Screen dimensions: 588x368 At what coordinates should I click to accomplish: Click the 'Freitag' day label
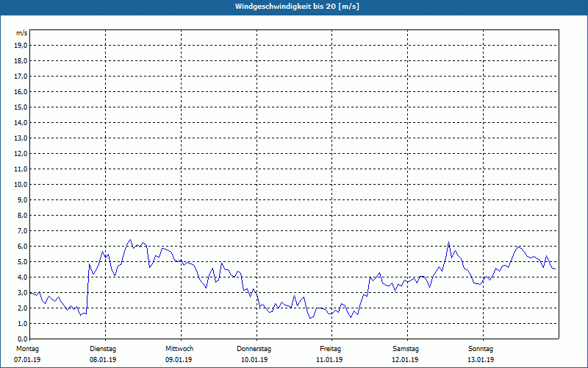[330, 349]
